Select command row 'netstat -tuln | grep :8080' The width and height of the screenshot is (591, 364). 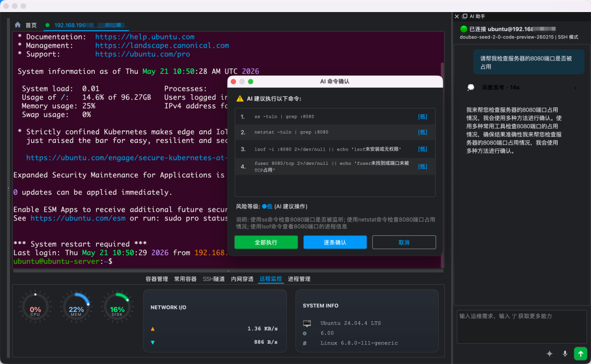point(335,132)
